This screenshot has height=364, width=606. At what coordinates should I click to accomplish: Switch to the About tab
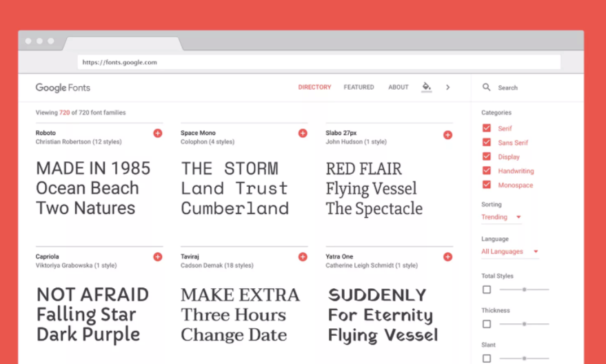coord(398,88)
